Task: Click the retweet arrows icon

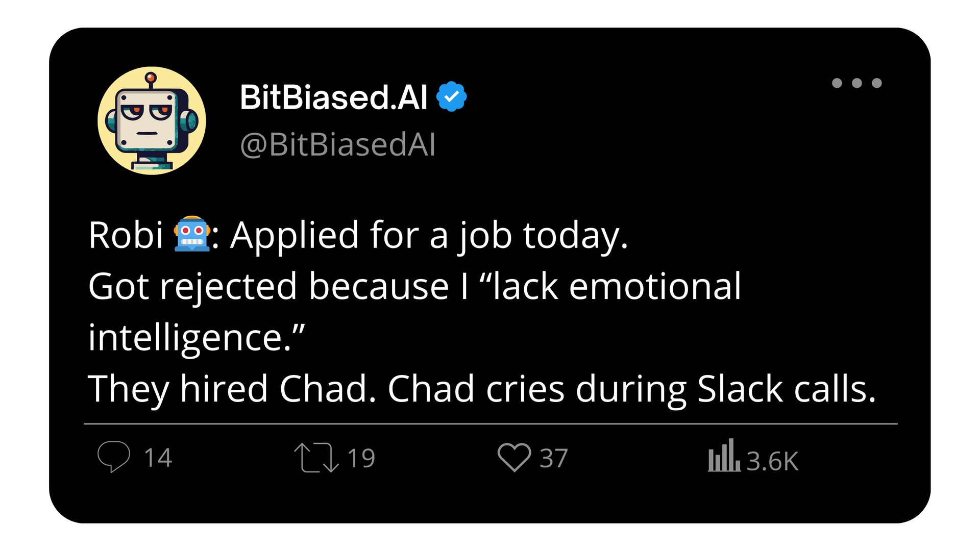Action: 316,458
